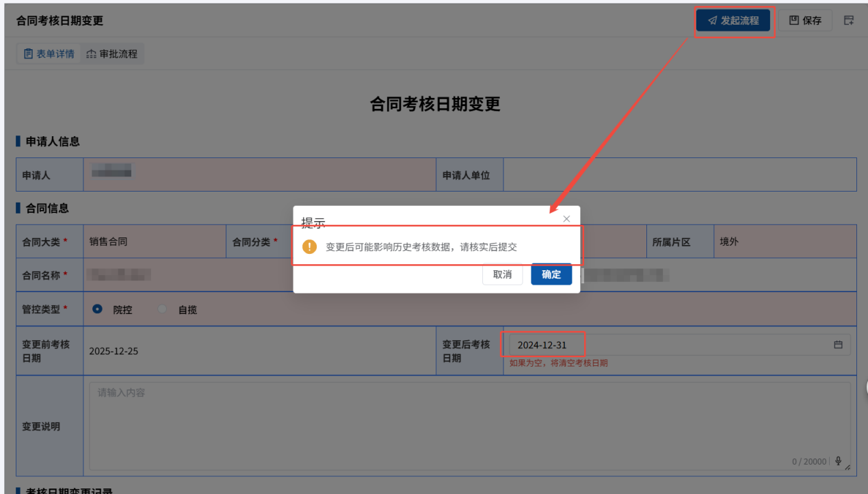
Task: Click the microphone voice input icon
Action: pos(838,461)
